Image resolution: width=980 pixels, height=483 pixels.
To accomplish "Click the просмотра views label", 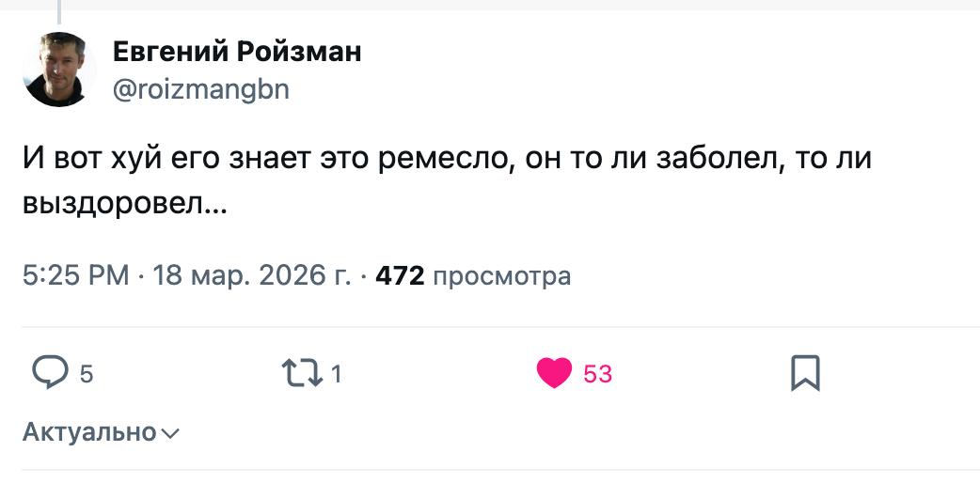I will 502,276.
